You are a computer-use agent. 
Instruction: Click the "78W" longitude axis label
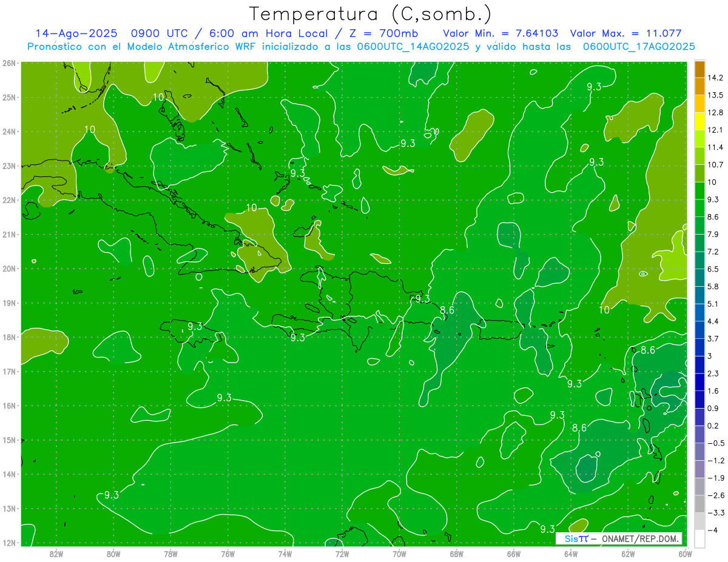click(x=170, y=554)
